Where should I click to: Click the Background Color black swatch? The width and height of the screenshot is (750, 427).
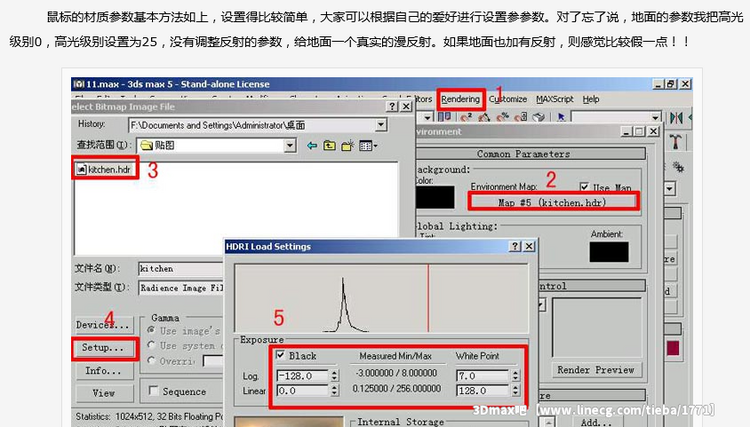click(435, 197)
